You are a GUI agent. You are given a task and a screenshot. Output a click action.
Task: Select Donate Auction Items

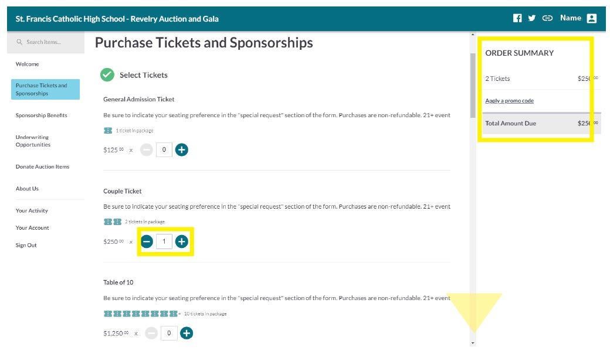[x=42, y=167]
